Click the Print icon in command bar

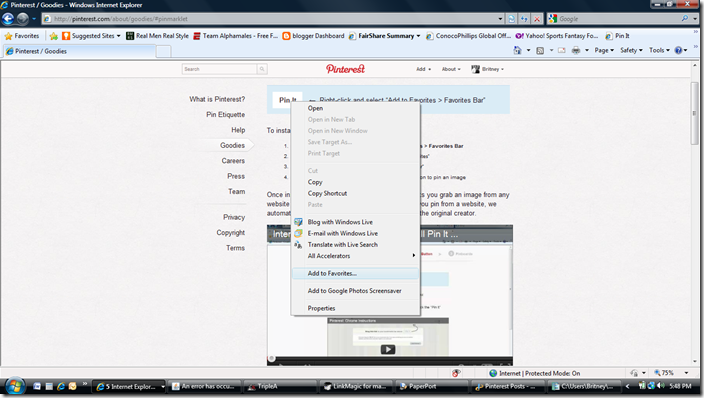(576, 50)
